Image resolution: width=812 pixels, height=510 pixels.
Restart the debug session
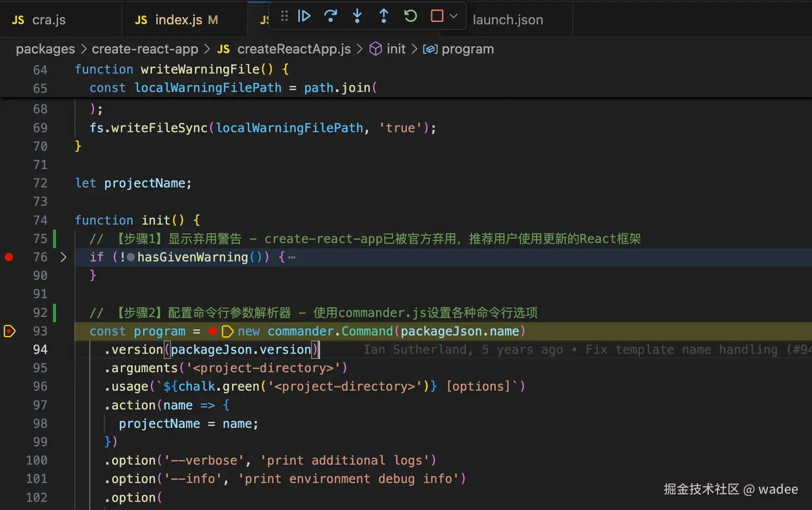410,16
